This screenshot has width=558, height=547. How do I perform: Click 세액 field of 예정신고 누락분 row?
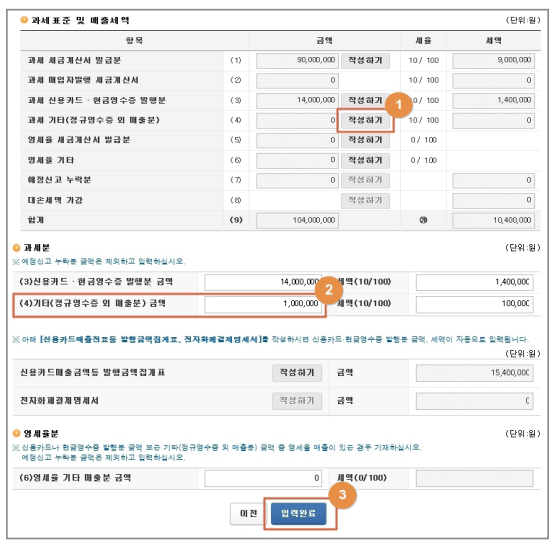click(x=494, y=180)
